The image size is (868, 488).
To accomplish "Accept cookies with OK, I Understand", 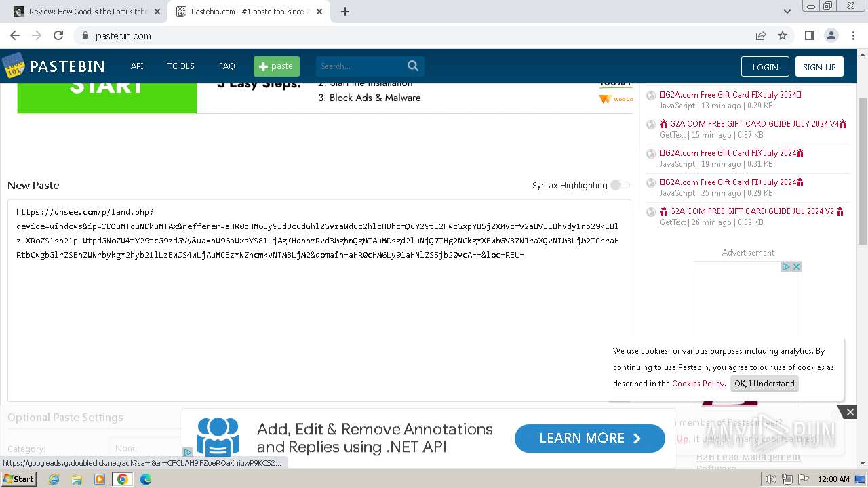I will (x=764, y=384).
